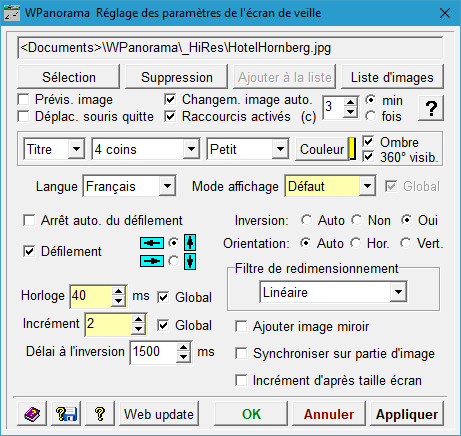Click the large black question mark button
Viewport: 461px width, 436px height.
click(x=431, y=108)
